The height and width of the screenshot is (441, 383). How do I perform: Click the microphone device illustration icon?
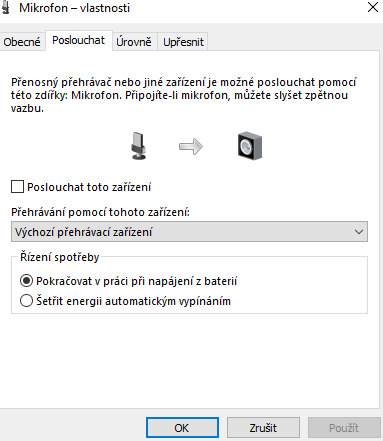(x=138, y=146)
